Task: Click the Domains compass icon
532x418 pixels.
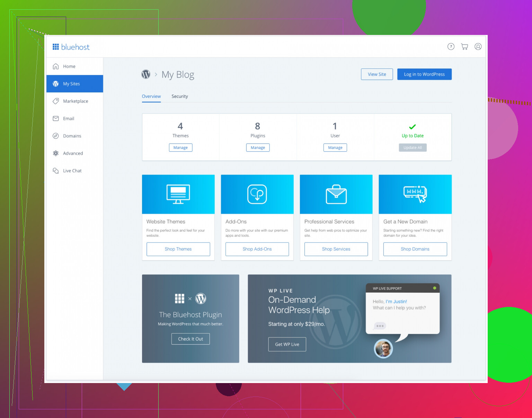Action: [x=56, y=136]
